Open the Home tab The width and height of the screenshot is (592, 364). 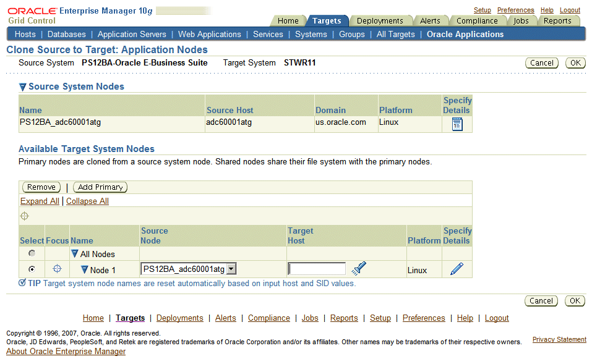[x=288, y=21]
